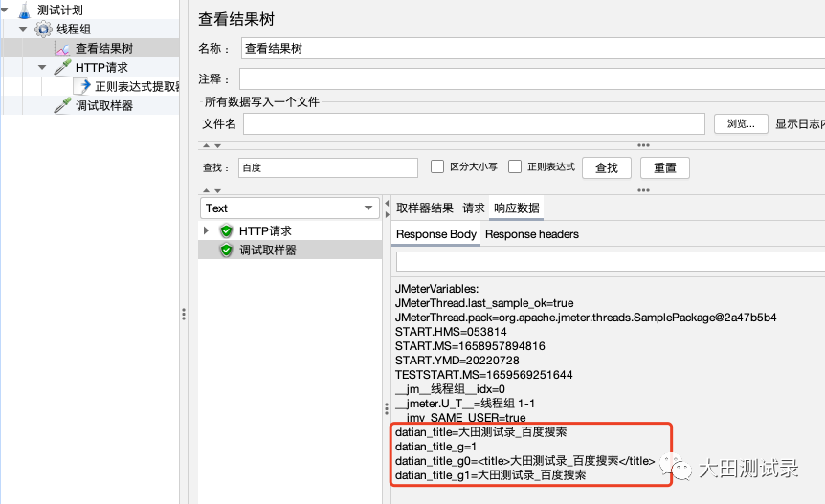
Task: Click the __jm__线程组__idx=0 line
Action: pyautogui.click(x=450, y=389)
